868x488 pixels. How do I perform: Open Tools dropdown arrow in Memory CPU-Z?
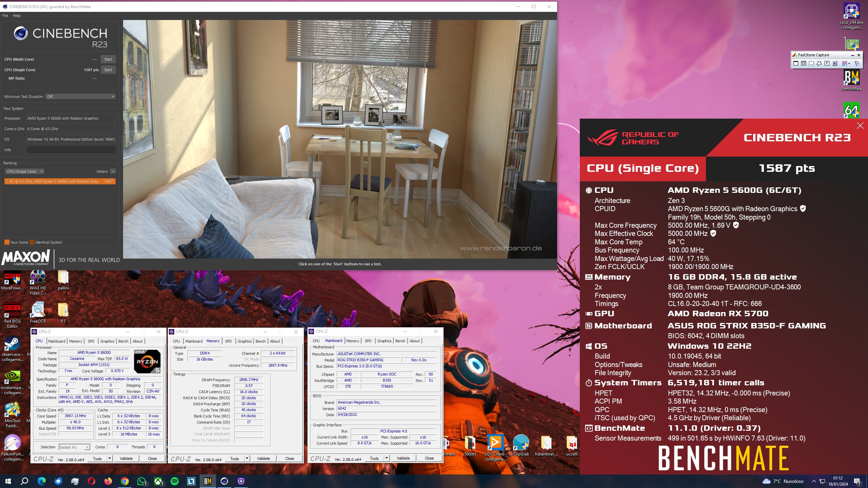click(247, 459)
